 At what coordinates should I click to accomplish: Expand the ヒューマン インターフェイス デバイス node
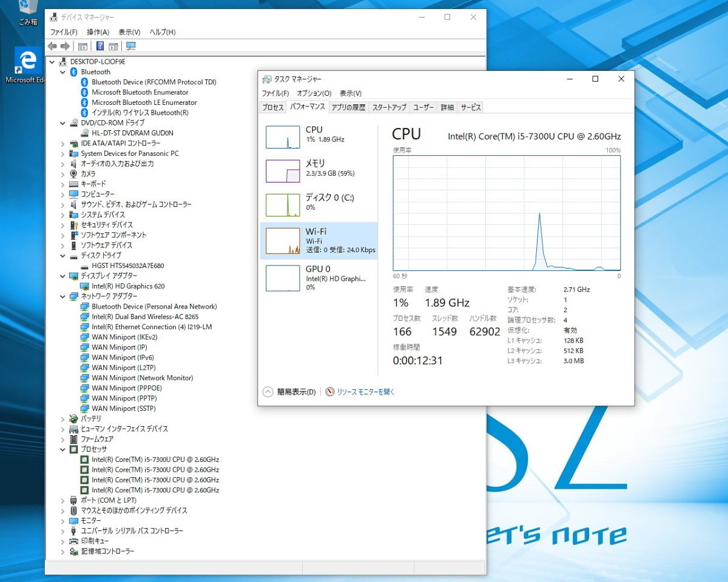pos(62,429)
